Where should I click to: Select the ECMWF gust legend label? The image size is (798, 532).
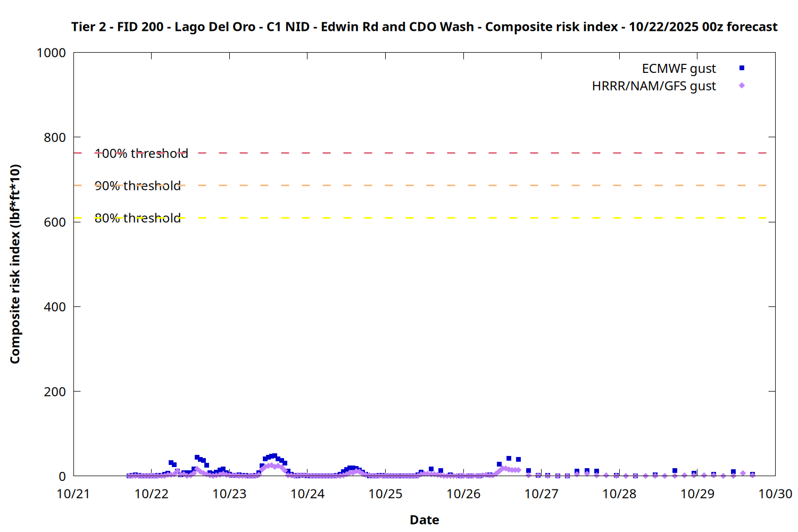(x=679, y=69)
